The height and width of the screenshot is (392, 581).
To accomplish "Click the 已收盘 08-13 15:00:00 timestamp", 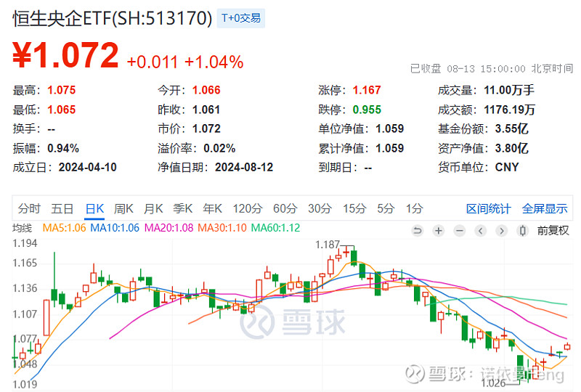I will 492,69.
